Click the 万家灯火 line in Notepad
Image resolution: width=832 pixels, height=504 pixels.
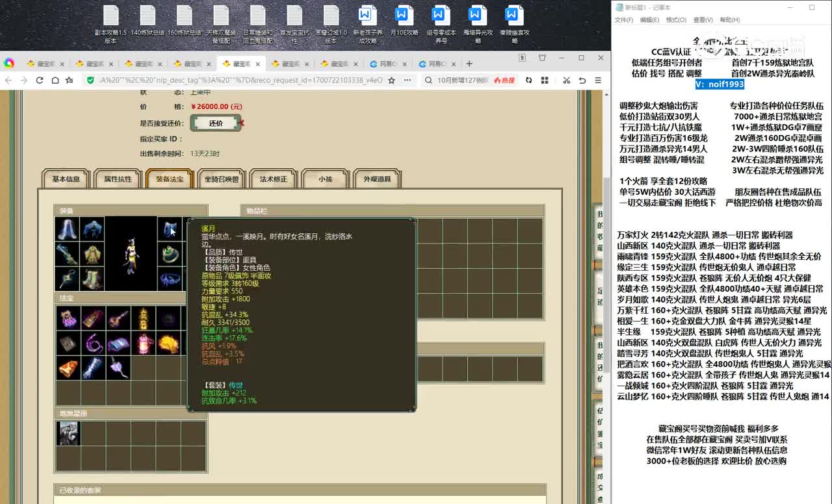click(x=705, y=235)
